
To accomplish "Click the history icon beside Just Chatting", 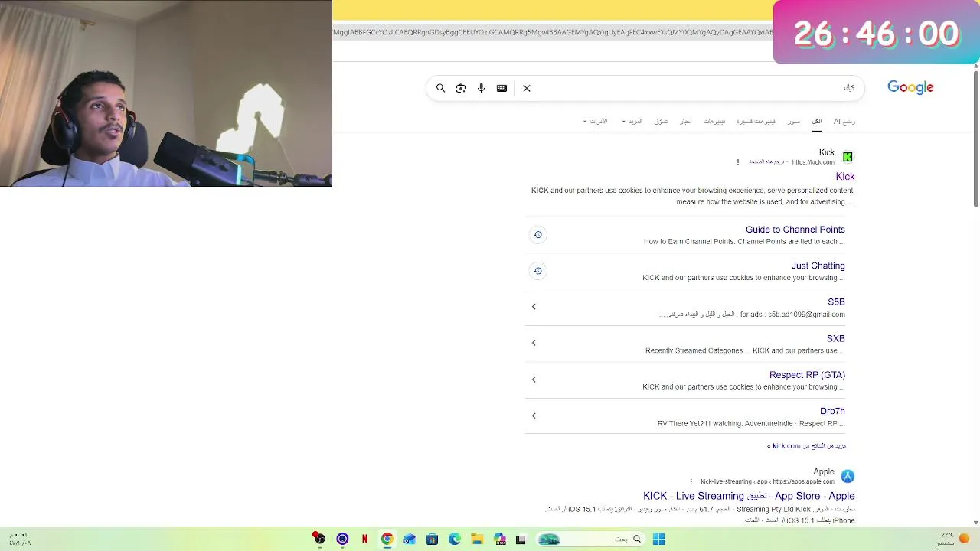I will 537,271.
